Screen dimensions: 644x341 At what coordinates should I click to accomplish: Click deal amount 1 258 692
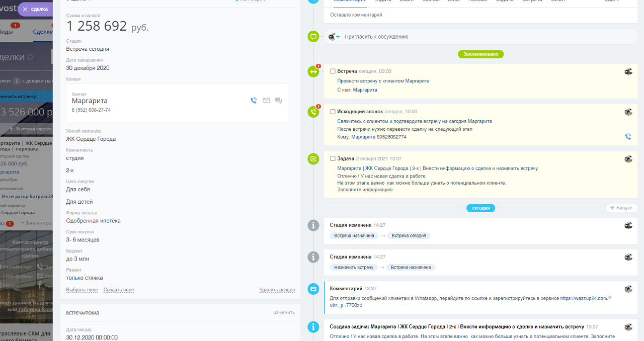[97, 26]
